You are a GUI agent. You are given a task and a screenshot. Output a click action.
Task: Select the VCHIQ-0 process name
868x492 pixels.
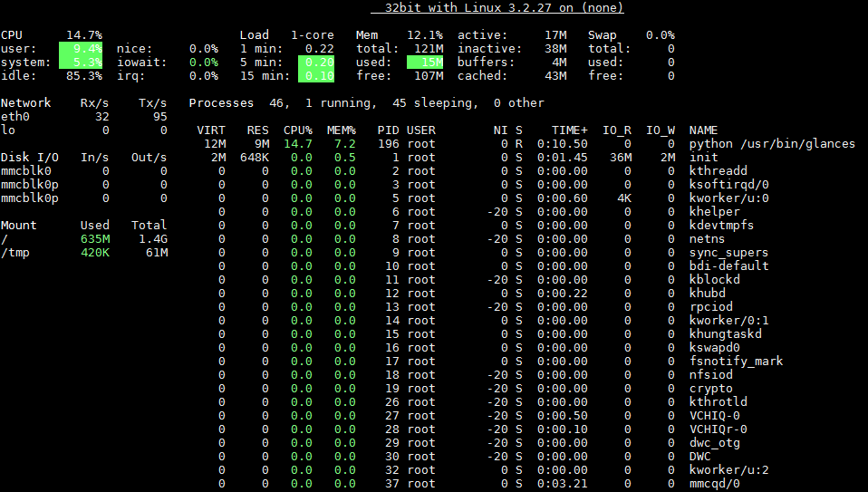(x=715, y=416)
